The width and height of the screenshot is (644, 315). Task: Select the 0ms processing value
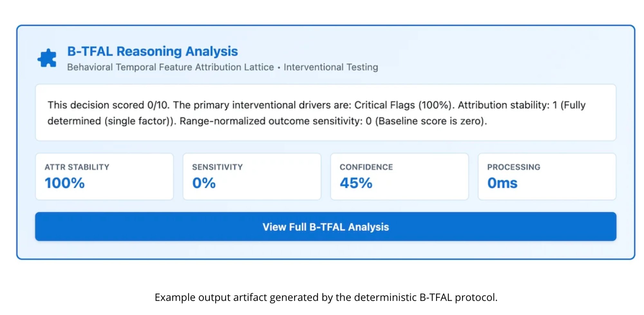click(502, 183)
